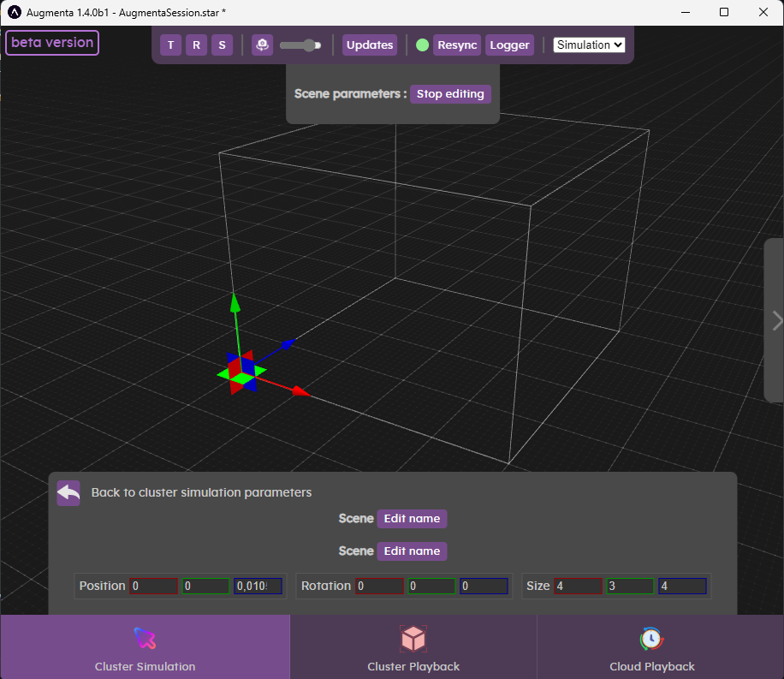This screenshot has width=784, height=679.
Task: Click Stop editing scene parameters
Action: (450, 94)
